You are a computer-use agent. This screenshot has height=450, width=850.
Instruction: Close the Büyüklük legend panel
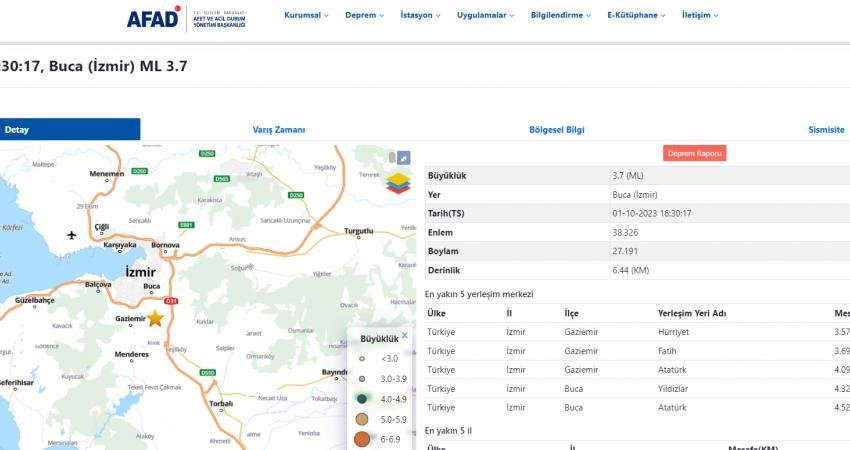pyautogui.click(x=404, y=336)
